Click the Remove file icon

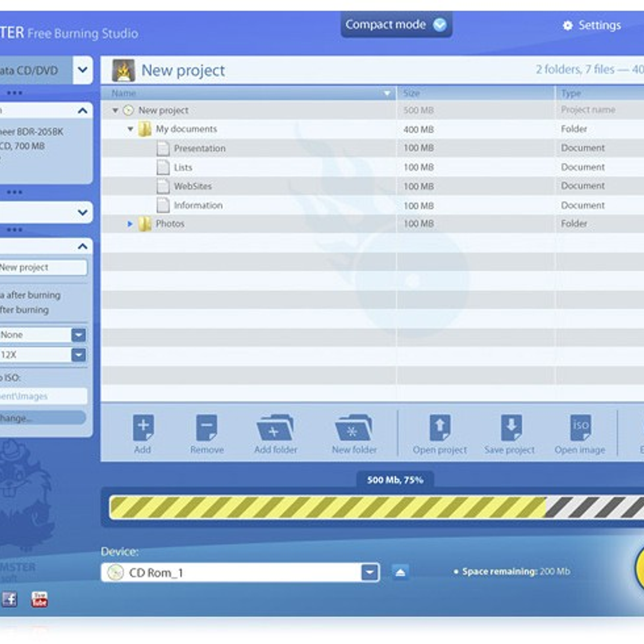click(x=207, y=428)
